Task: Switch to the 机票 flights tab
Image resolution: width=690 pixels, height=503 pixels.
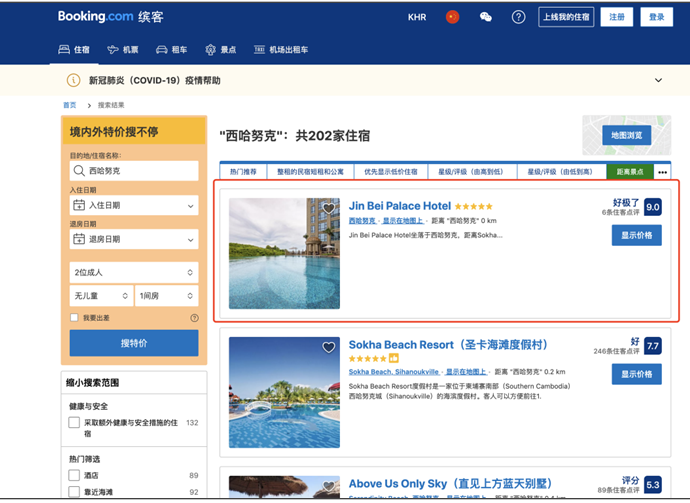Action: pos(124,49)
